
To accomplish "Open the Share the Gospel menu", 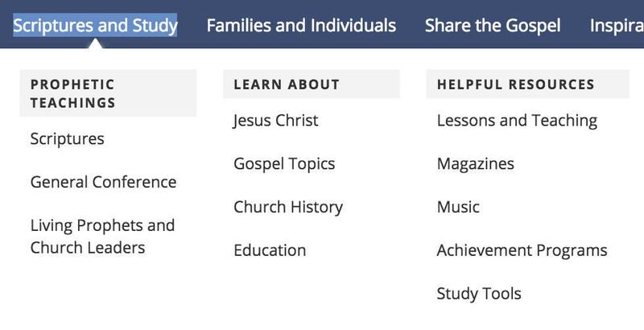I will point(493,25).
